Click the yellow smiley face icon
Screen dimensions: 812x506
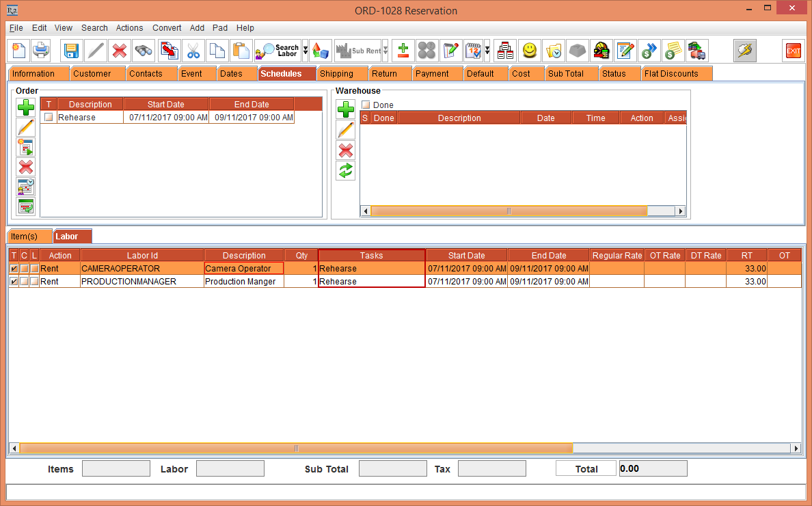[529, 51]
